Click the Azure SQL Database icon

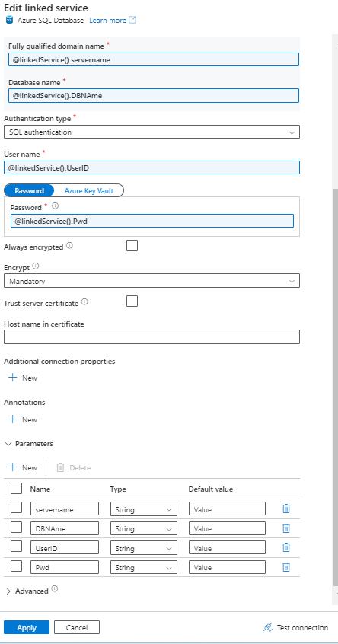click(x=9, y=20)
